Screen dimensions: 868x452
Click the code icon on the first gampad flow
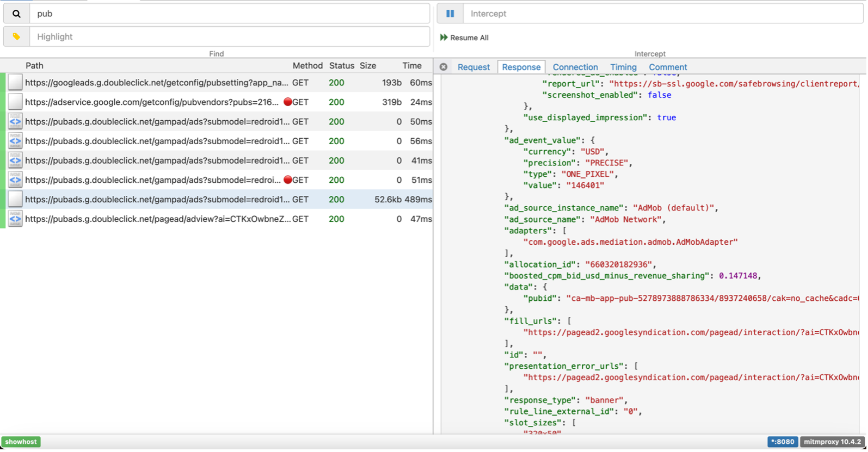pos(15,121)
